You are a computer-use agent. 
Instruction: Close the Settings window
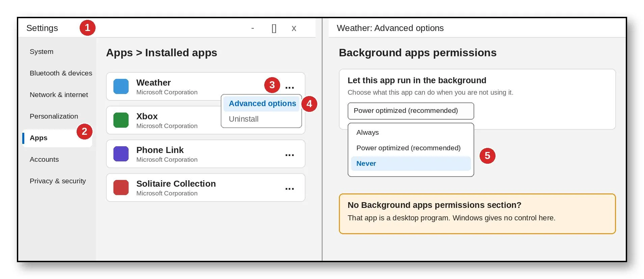(294, 28)
